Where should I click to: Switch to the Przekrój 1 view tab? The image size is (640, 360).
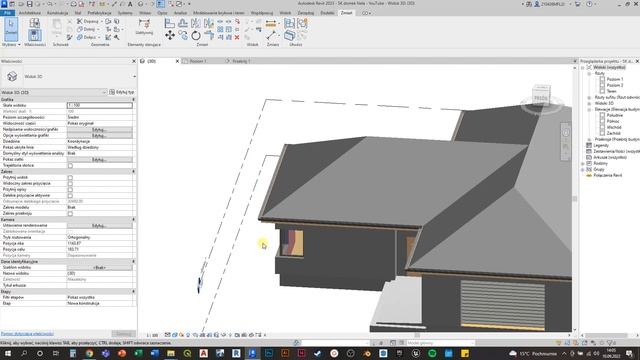pos(241,61)
